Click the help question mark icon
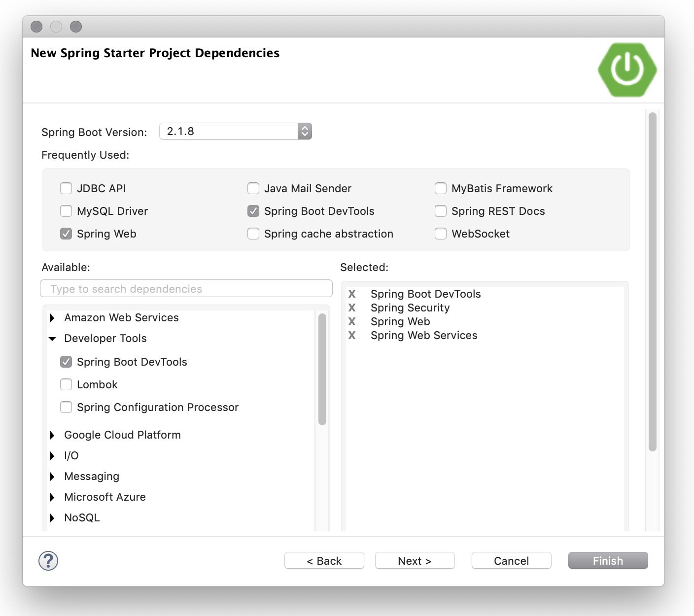 tap(48, 561)
